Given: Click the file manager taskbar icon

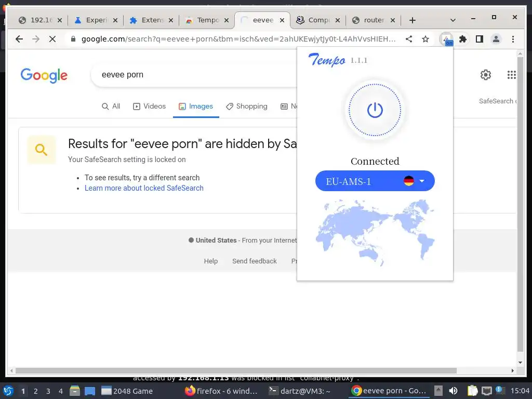Looking at the screenshot, I should point(75,391).
